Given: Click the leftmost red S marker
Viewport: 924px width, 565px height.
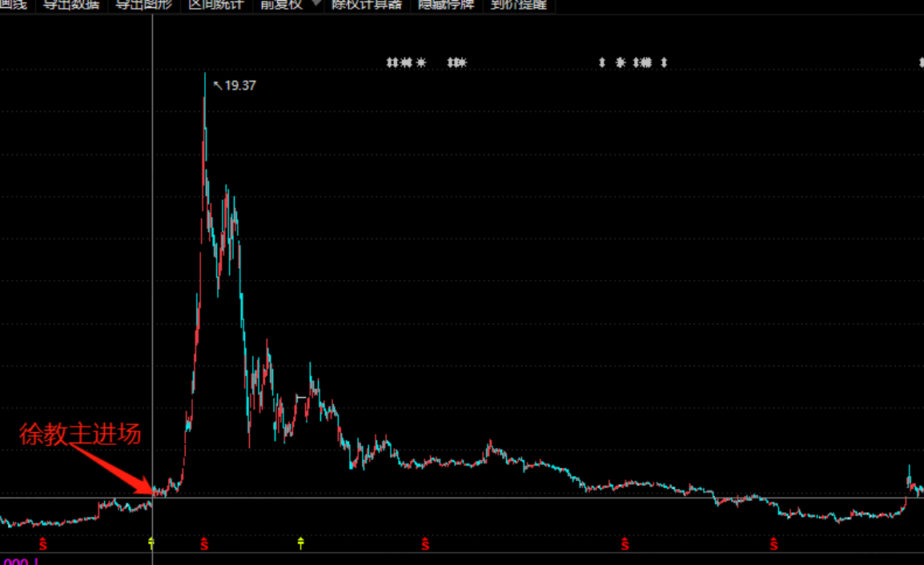Looking at the screenshot, I should pyautogui.click(x=42, y=543).
